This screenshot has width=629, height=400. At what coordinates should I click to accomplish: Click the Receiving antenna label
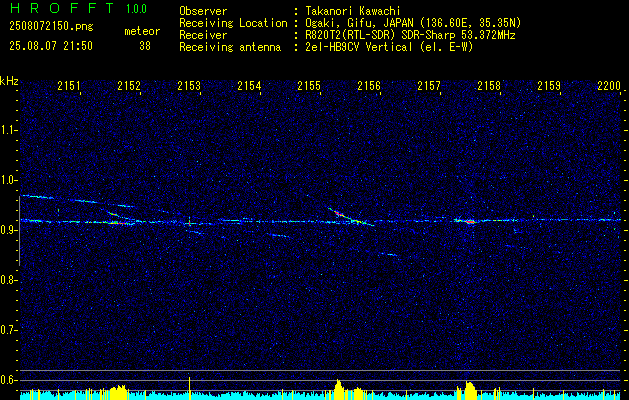(230, 47)
